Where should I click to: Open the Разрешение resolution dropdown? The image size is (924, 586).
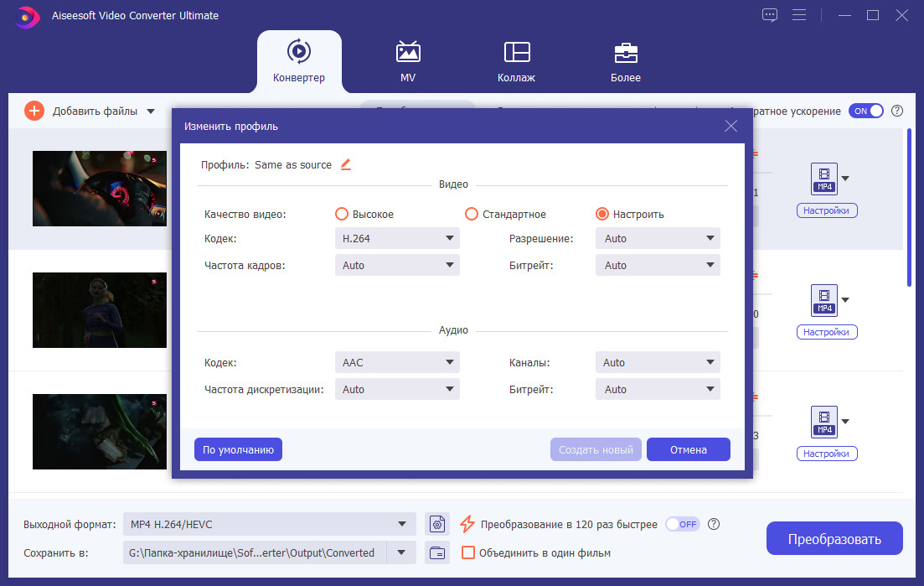coord(658,238)
